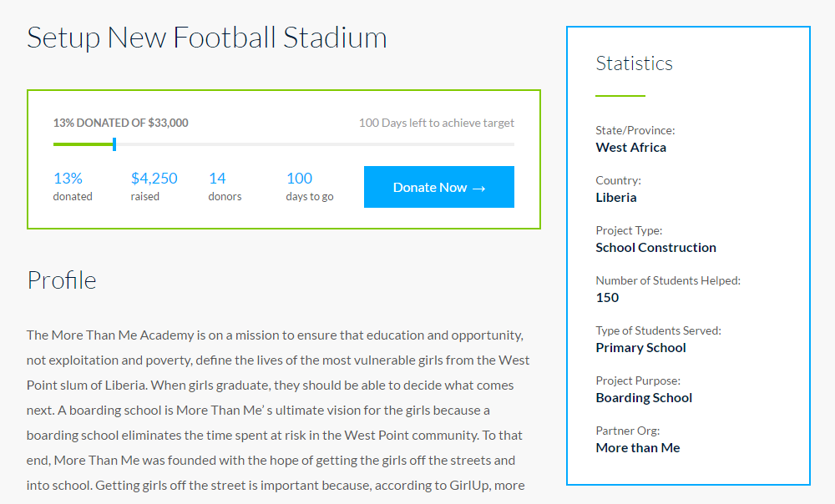
Task: Click the Primary School student type
Action: pyautogui.click(x=640, y=348)
